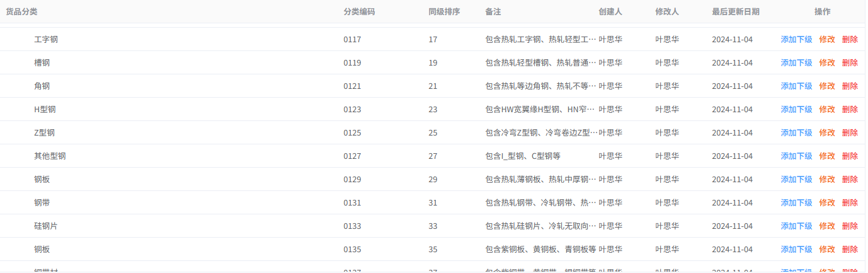Click 添加下级 for 钢带 row
The height and width of the screenshot is (273, 868).
click(796, 202)
